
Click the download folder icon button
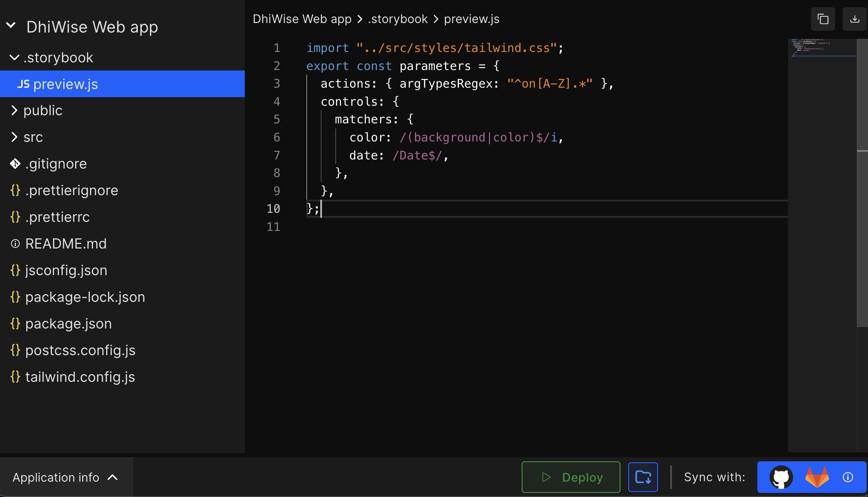[643, 477]
